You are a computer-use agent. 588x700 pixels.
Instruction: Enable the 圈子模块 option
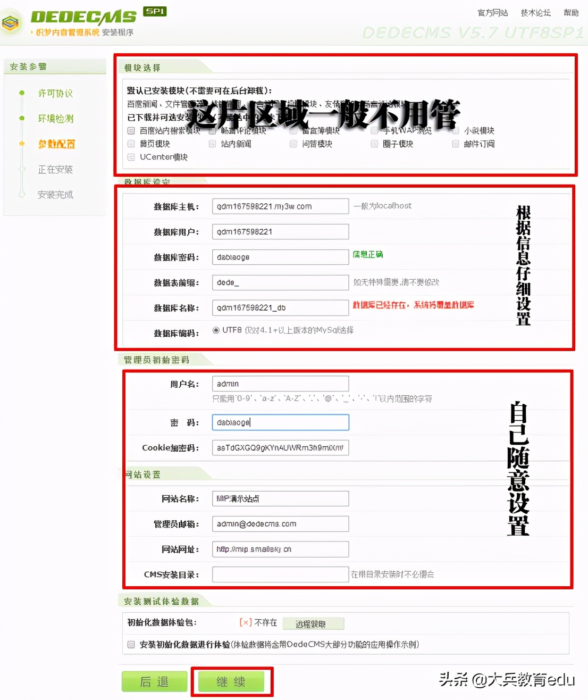point(374,144)
